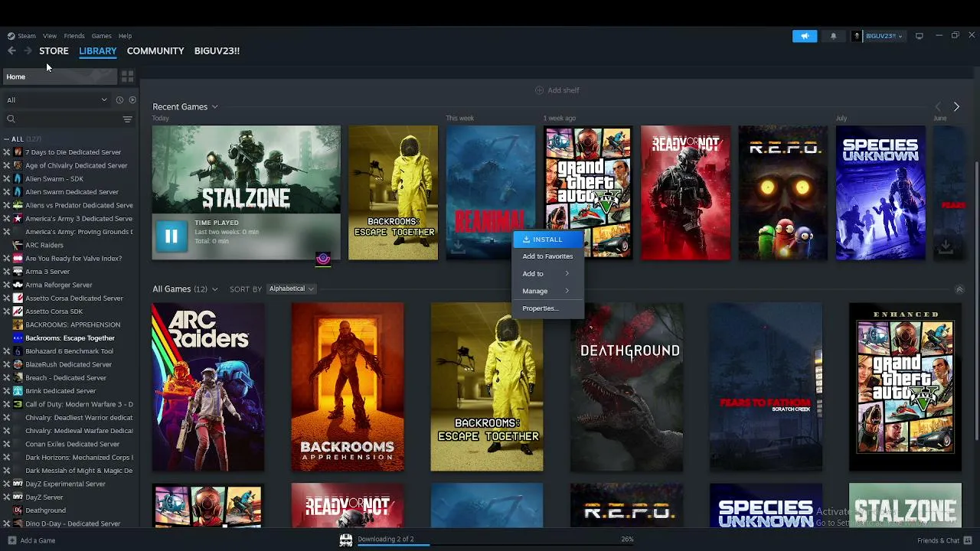Open the Help menu
The height and width of the screenshot is (551, 980).
125,36
